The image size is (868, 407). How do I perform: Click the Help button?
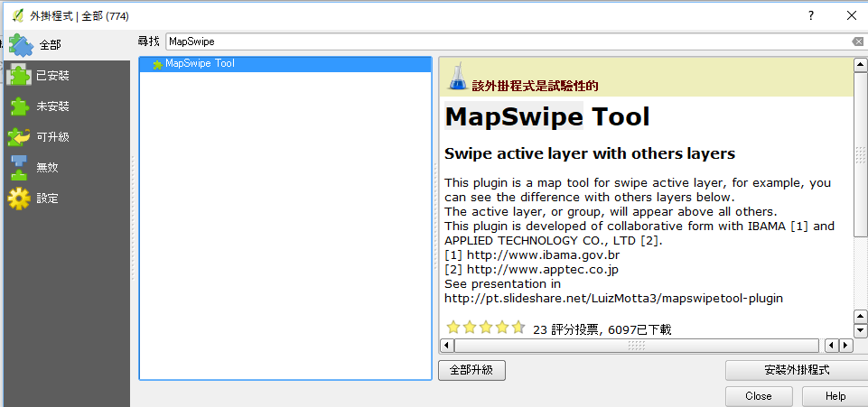835,396
